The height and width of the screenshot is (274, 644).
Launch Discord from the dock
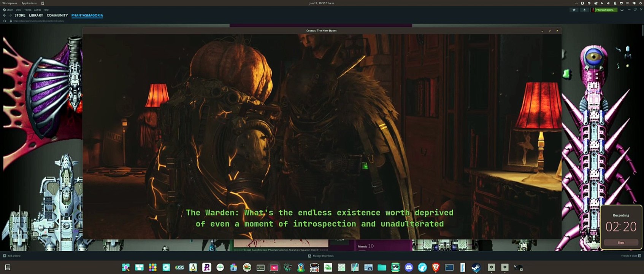[x=409, y=268]
